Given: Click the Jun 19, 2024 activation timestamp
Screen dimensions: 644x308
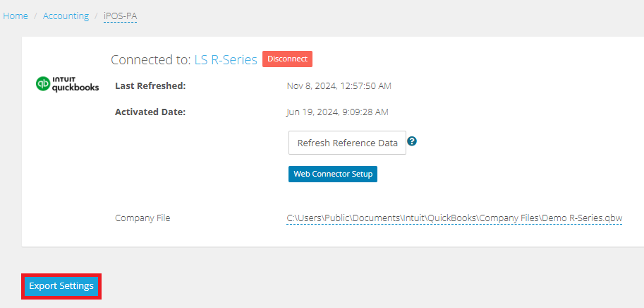Looking at the screenshot, I should (337, 112).
